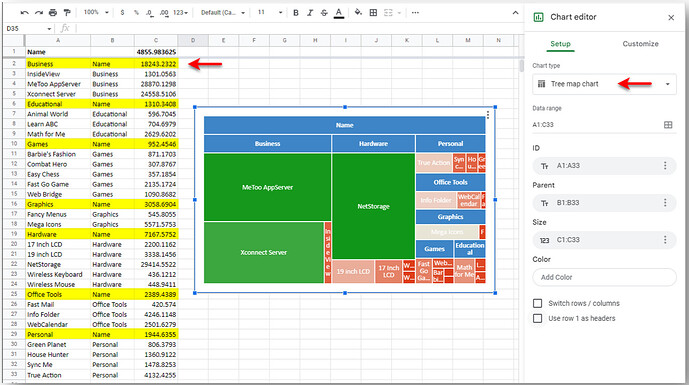Click the Undo icon in toolbar
The height and width of the screenshot is (385, 689).
click(x=25, y=13)
